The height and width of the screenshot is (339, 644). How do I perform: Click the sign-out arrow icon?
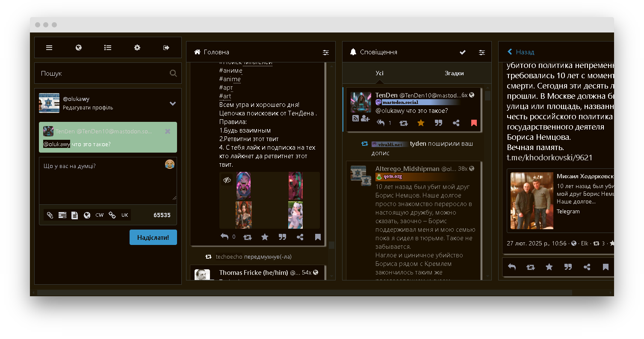coord(166,47)
